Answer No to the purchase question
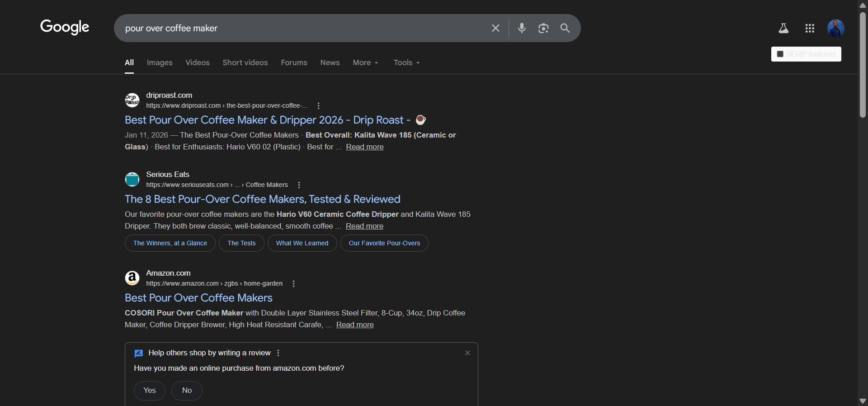 [187, 391]
